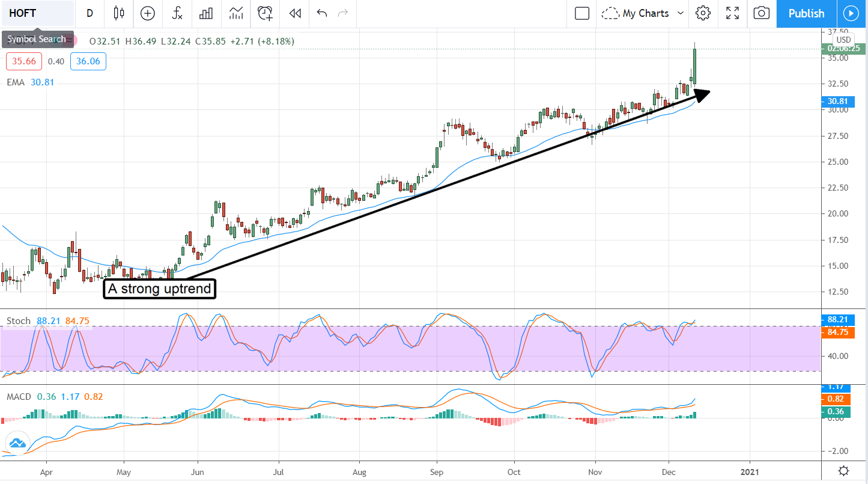Click the Create Alert clock icon

pos(265,13)
